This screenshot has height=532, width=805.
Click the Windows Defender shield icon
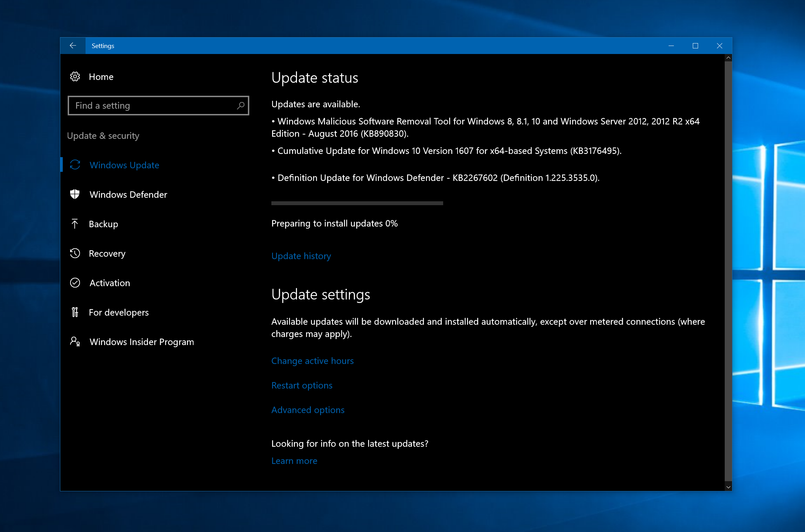coord(75,194)
